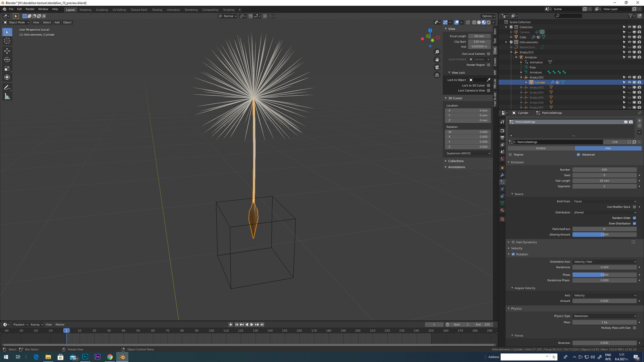
Task: Switch particle type to Emitter
Action: [541, 148]
